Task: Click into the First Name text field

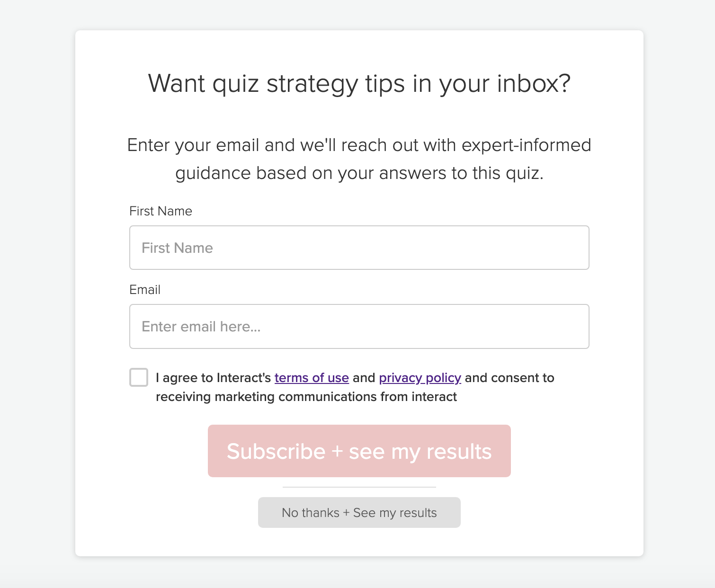Action: 359,248
